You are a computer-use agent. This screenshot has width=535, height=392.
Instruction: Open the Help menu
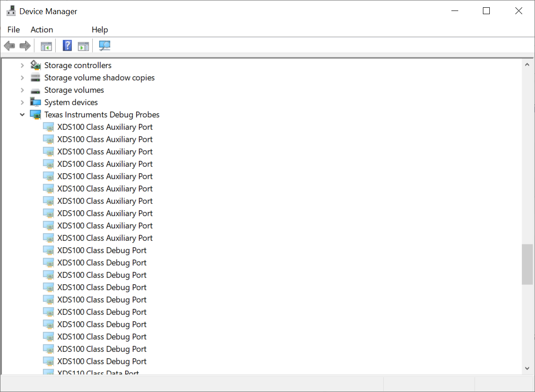click(x=100, y=30)
